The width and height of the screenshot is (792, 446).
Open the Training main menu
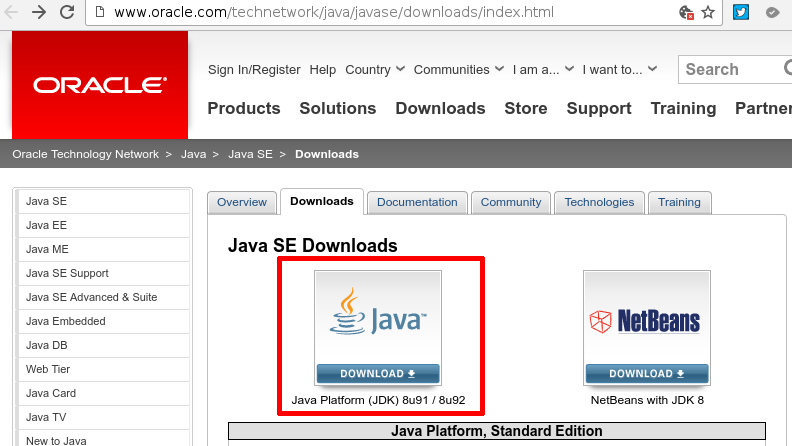[683, 108]
